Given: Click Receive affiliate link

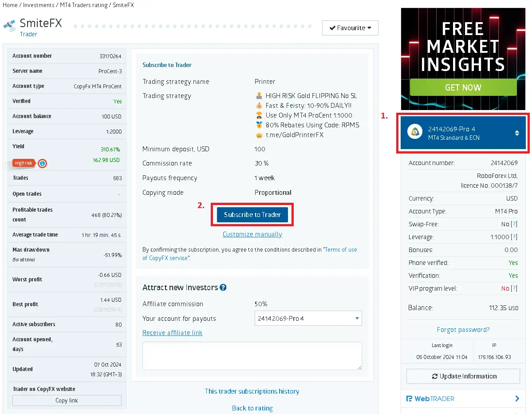Looking at the screenshot, I should tap(172, 333).
